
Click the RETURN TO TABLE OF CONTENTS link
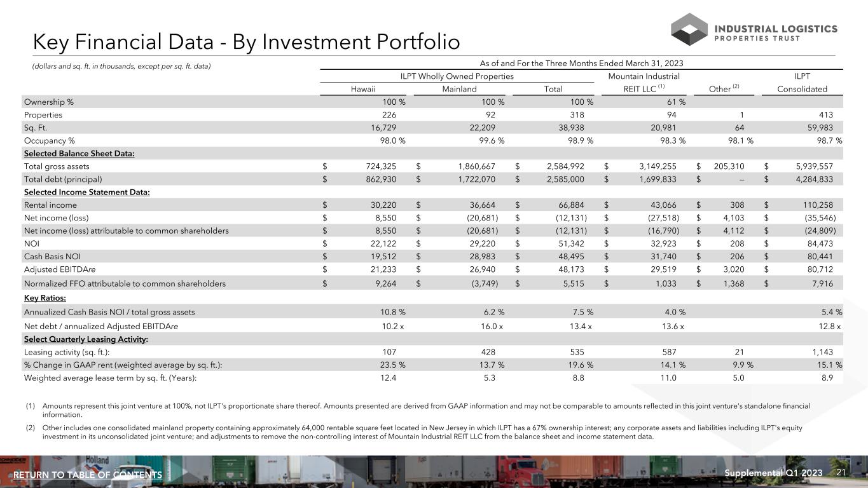88,475
